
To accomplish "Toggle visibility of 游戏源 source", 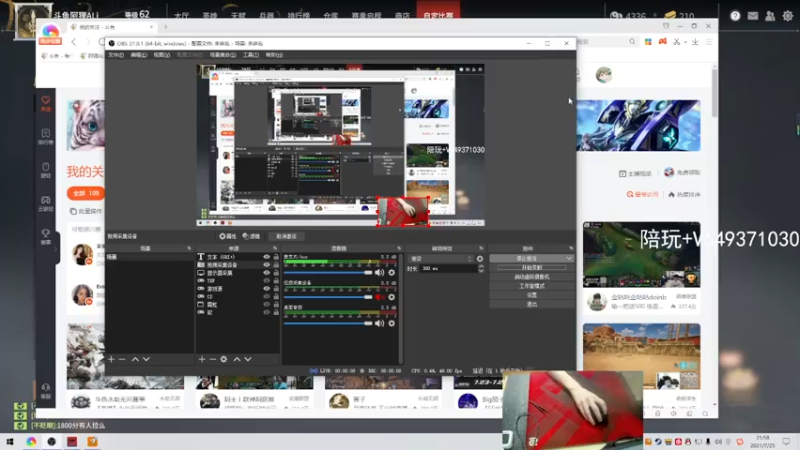I will click(x=266, y=288).
